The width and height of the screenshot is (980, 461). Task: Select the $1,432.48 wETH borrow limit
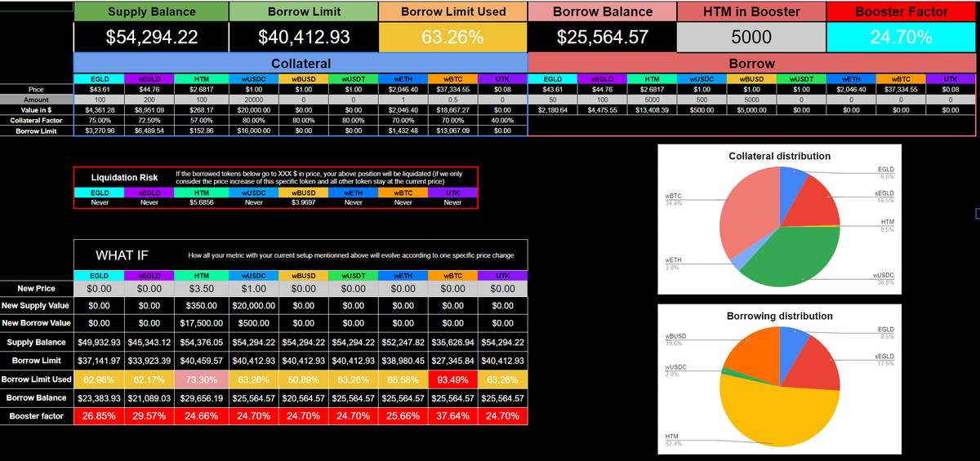pyautogui.click(x=403, y=131)
